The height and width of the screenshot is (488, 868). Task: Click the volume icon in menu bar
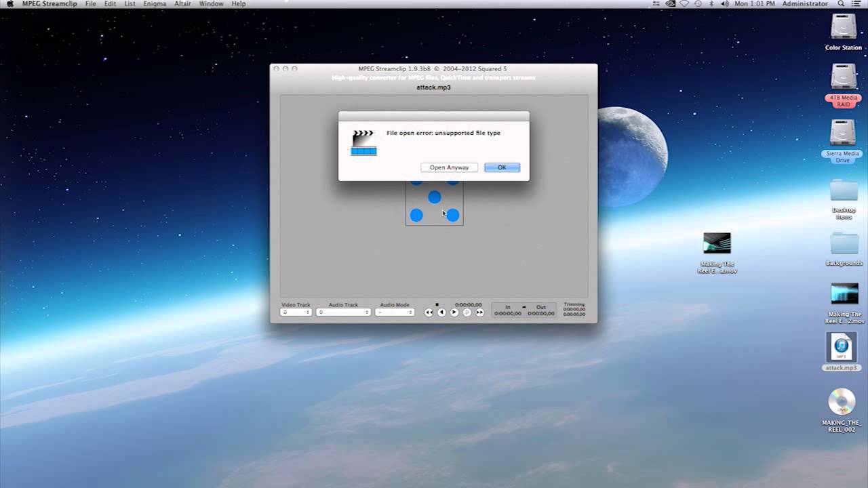725,4
